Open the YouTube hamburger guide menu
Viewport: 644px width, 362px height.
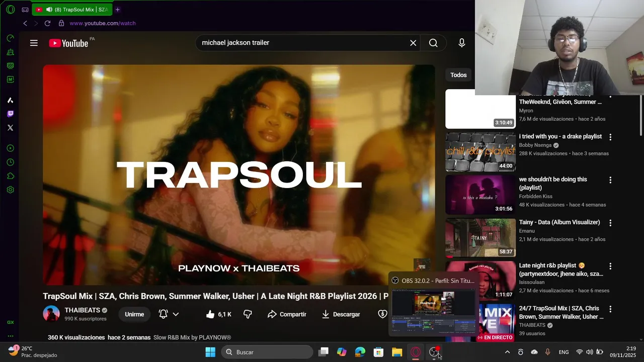click(34, 43)
